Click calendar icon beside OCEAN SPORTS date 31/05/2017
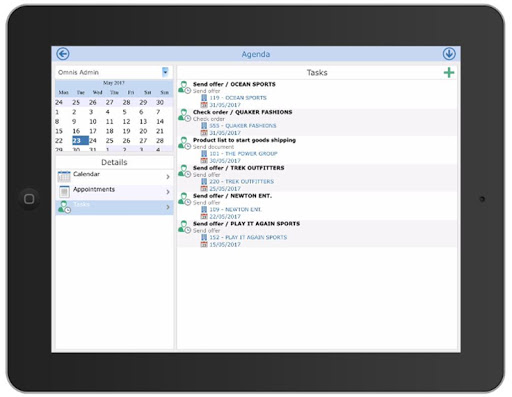The image size is (512, 397). pyautogui.click(x=204, y=105)
